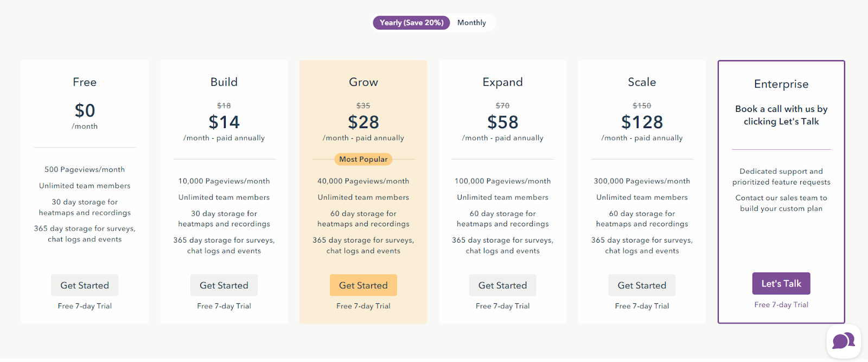Click the $14 Build plan price
The image size is (868, 362).
pos(224,122)
